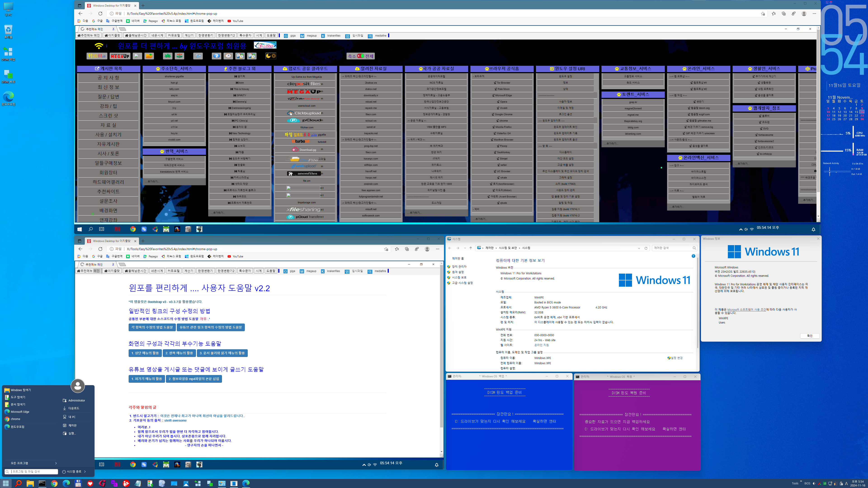Click the clock icon in top page toolbar
The width and height of the screenshot is (868, 488).
(x=228, y=56)
